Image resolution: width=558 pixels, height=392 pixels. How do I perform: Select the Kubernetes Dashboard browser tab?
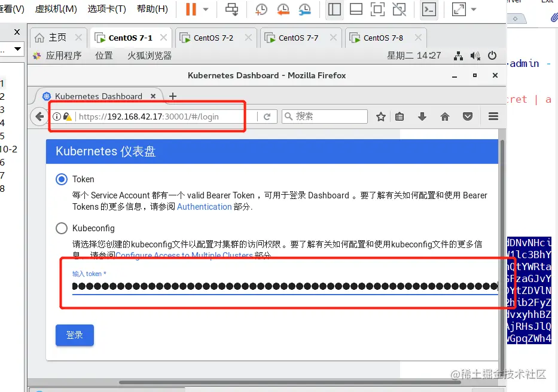pyautogui.click(x=99, y=96)
